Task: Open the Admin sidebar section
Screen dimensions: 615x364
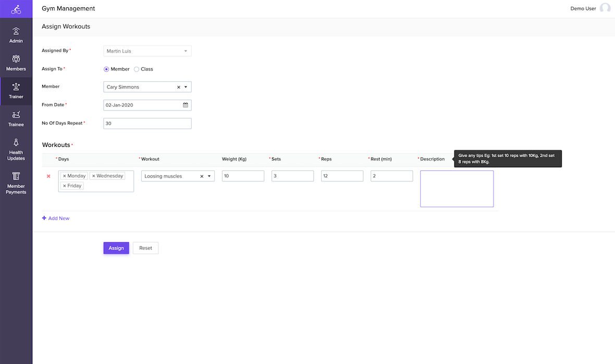Action: 16,35
